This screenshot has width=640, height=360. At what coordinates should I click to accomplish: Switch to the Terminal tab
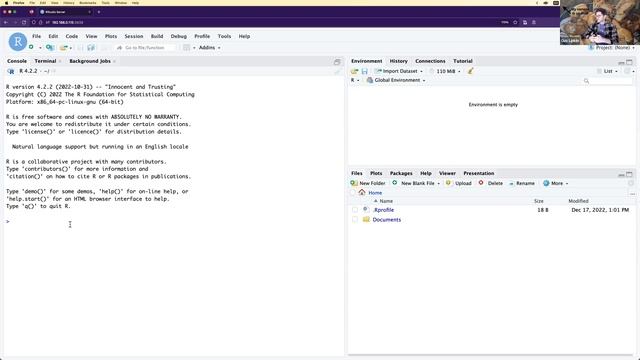coord(45,61)
